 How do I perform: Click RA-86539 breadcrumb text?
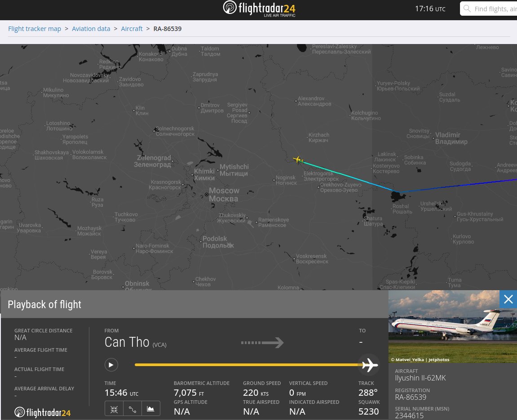click(x=168, y=29)
